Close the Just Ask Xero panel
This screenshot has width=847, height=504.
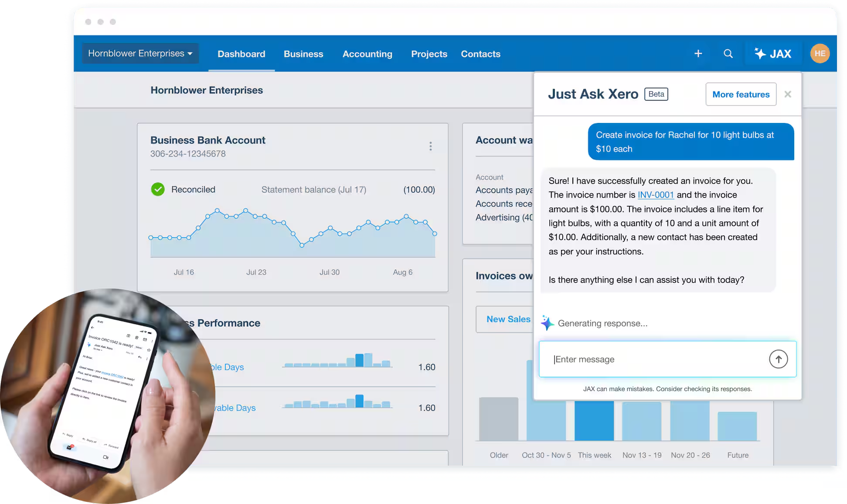pos(787,94)
